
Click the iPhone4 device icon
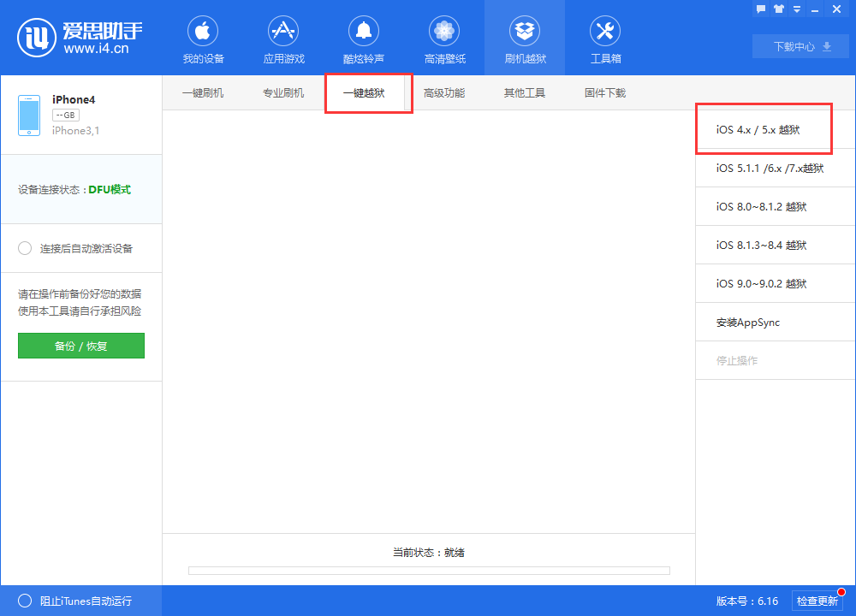(x=29, y=115)
